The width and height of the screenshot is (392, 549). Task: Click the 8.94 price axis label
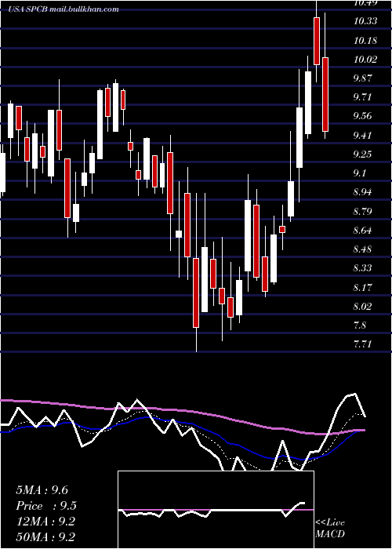point(362,192)
